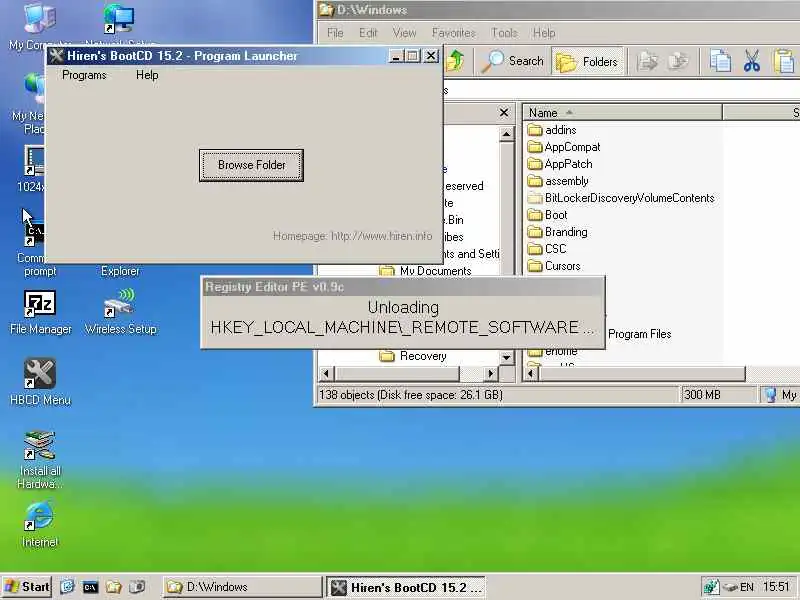This screenshot has height=600, width=800.
Task: Open Install all Hardware desktop icon
Action: click(40, 459)
